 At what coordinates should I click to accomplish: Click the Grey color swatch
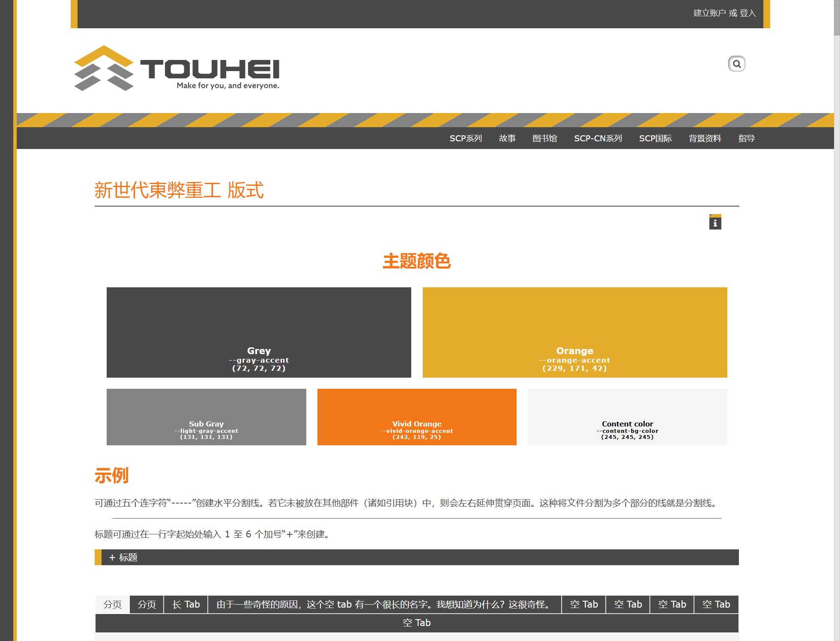point(259,332)
